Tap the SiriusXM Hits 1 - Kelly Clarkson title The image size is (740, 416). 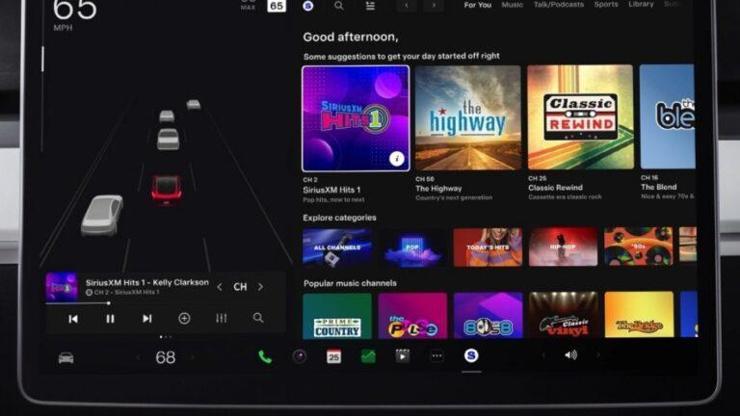(x=147, y=282)
